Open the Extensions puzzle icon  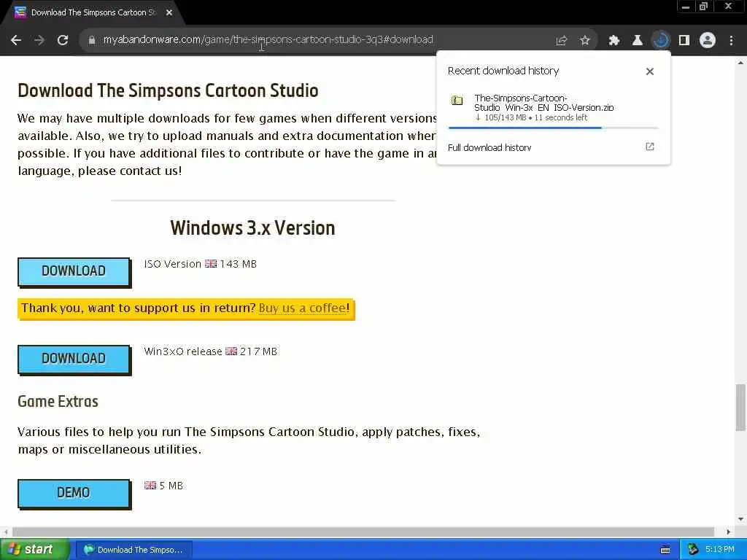point(614,41)
